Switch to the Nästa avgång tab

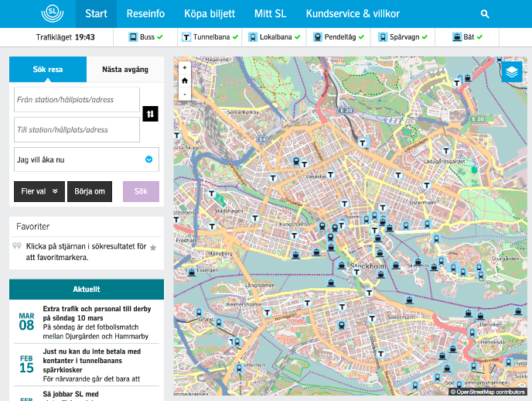[x=125, y=70]
